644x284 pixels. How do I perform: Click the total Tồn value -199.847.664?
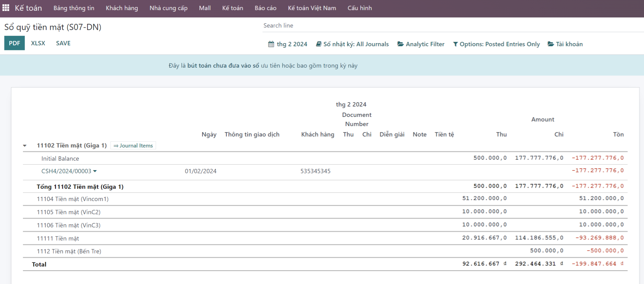click(597, 264)
